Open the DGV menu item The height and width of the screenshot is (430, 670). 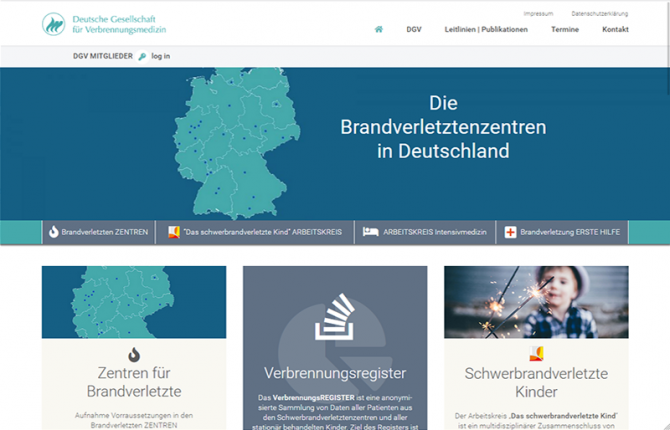(x=414, y=29)
